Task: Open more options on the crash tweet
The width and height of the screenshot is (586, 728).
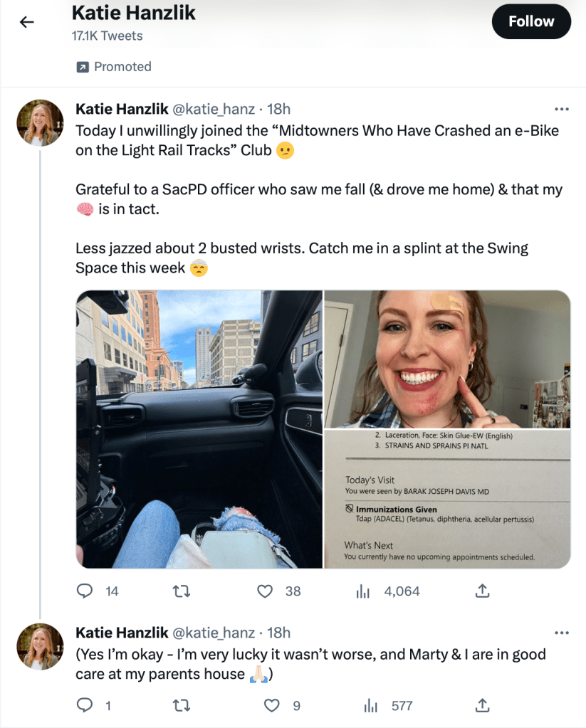Action: pyautogui.click(x=562, y=109)
